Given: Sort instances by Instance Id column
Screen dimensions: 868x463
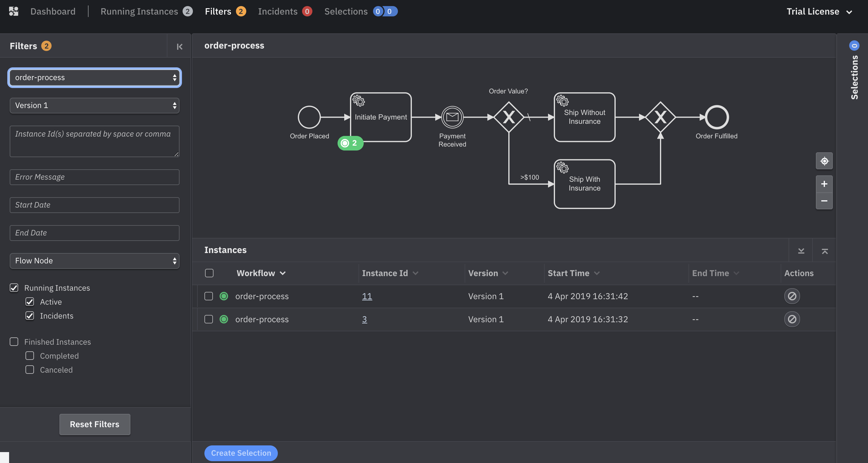Looking at the screenshot, I should [x=390, y=273].
